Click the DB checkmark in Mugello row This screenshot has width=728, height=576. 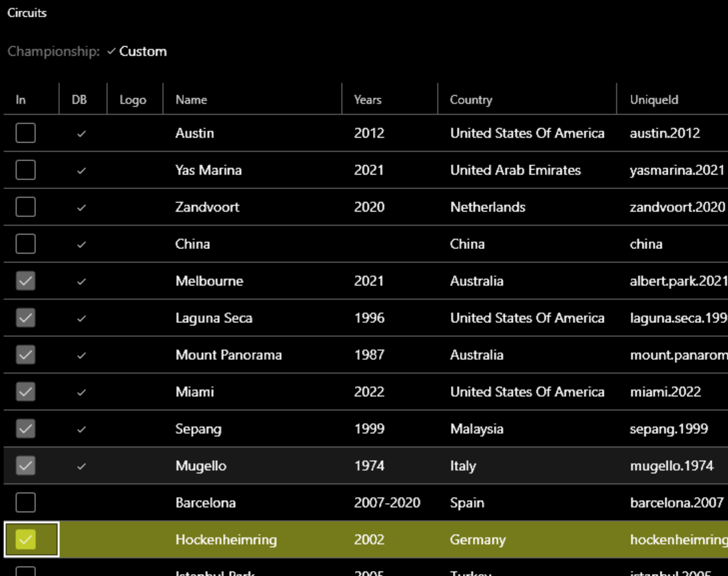click(x=81, y=466)
